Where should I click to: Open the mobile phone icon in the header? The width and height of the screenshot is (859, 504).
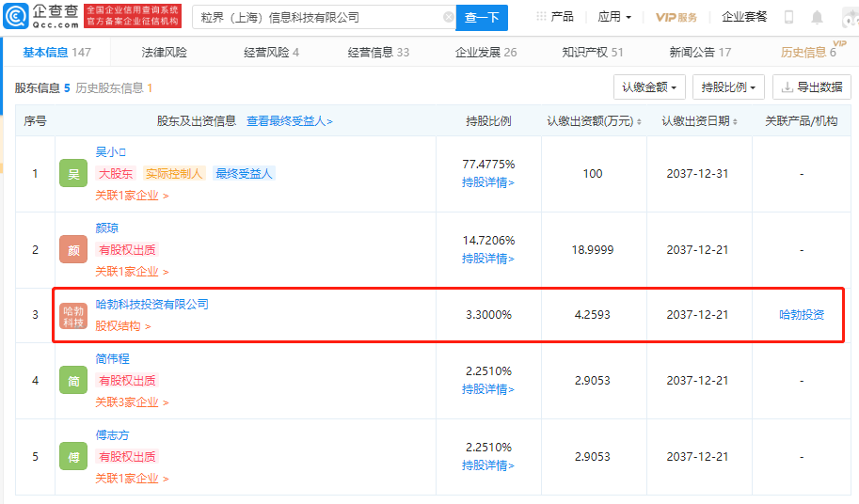coord(788,18)
